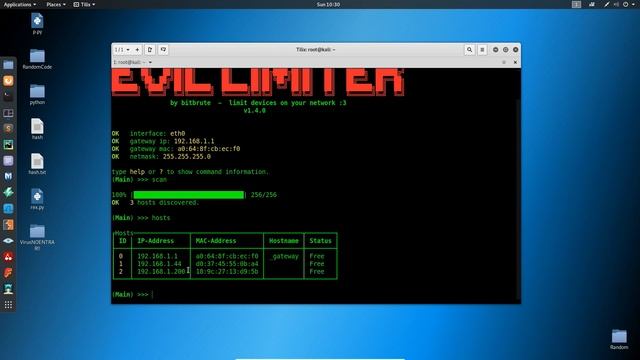Click IP cell 192.168.1.44

(159, 264)
